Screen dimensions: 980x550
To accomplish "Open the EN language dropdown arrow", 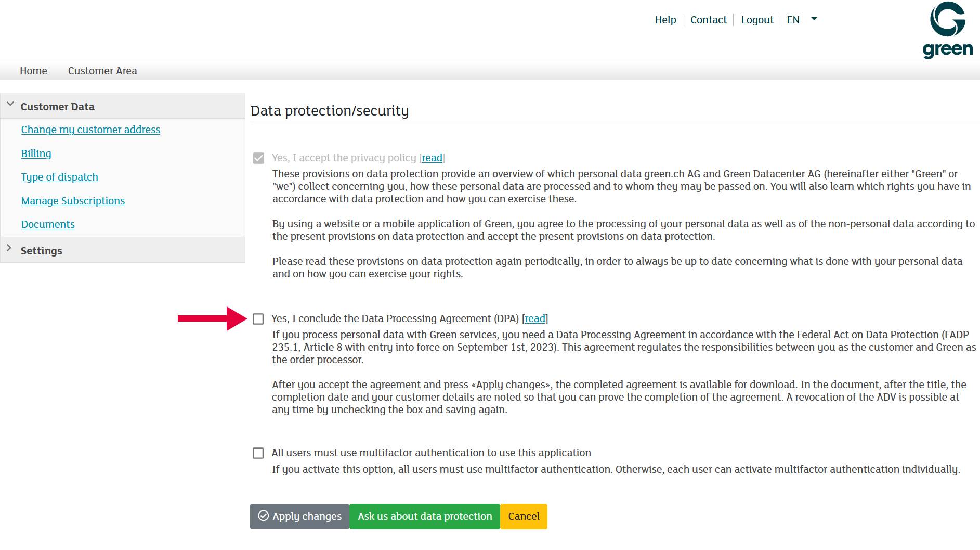I will point(814,19).
